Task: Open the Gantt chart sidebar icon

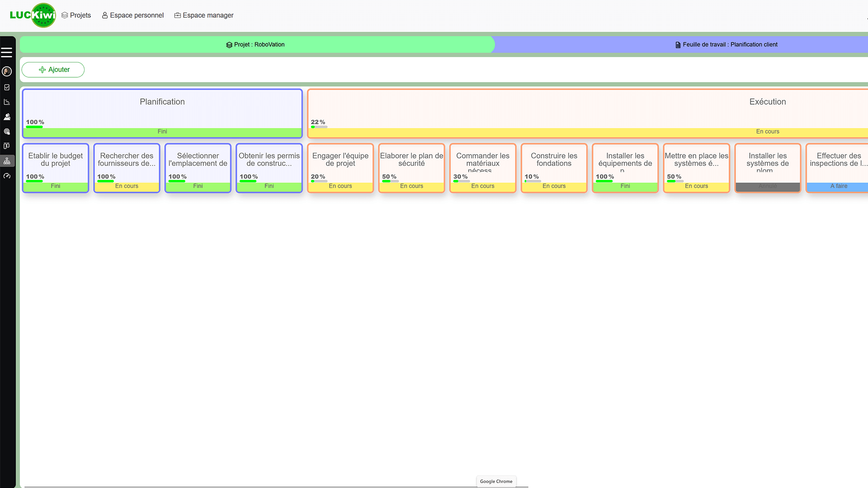Action: (7, 102)
